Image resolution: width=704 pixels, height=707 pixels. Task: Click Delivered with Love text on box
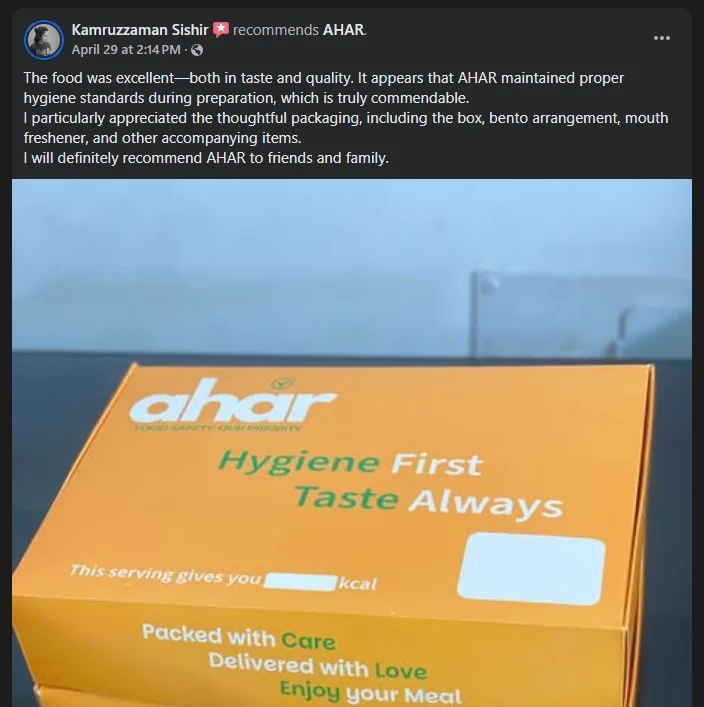[x=317, y=666]
